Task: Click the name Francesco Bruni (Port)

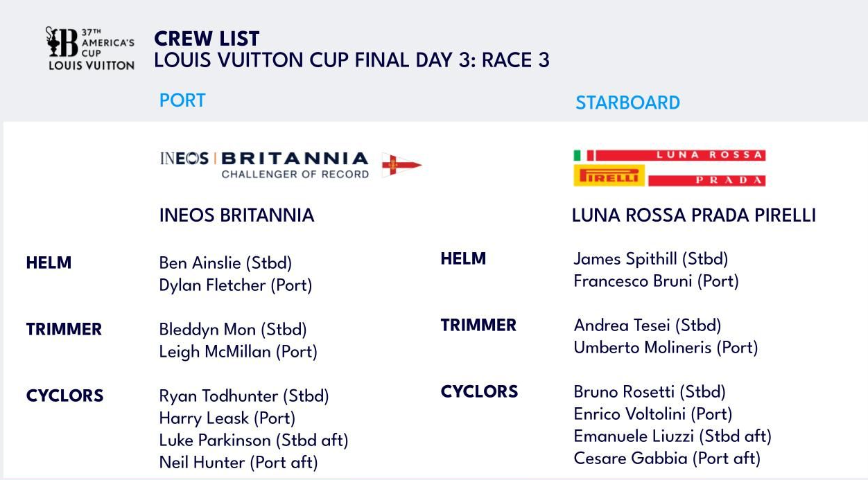Action: point(657,281)
